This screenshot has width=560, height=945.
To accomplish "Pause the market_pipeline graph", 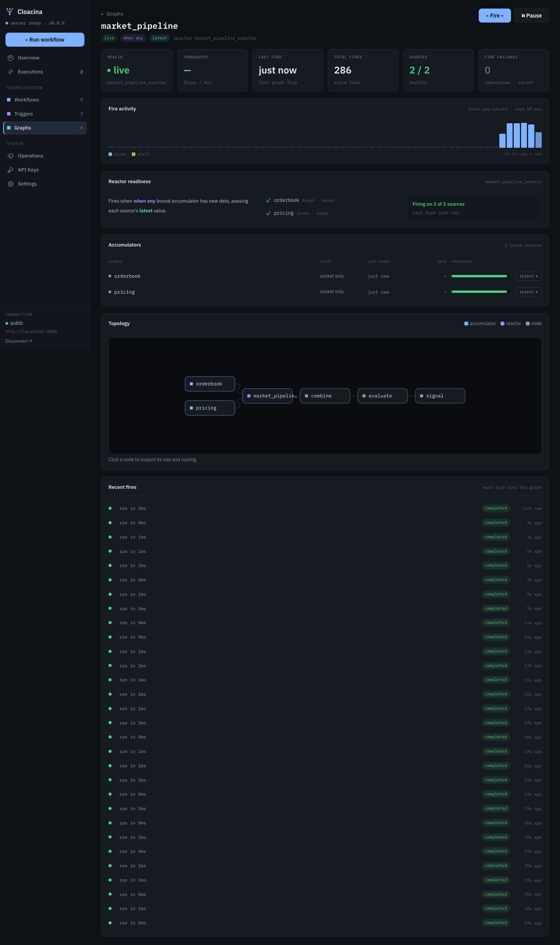I will 532,16.
